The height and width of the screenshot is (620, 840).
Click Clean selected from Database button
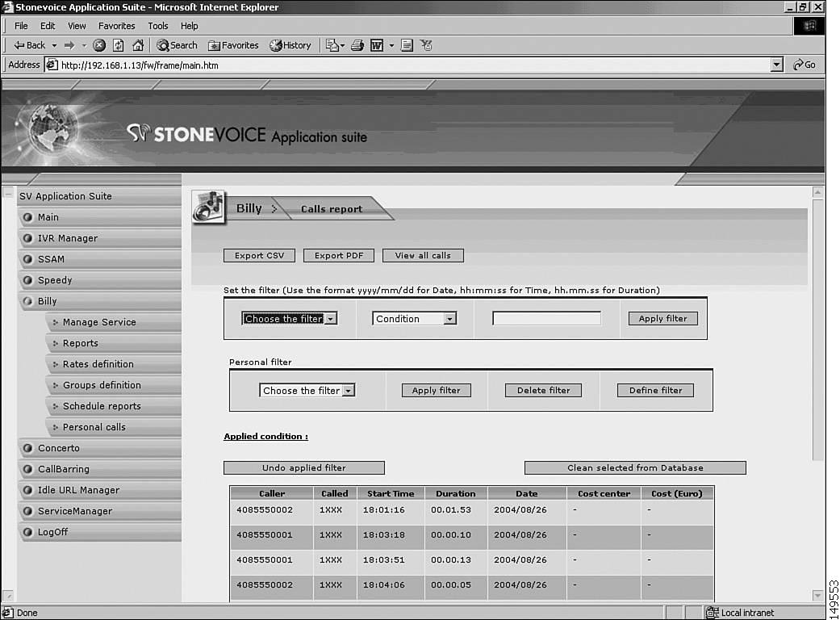[x=635, y=467]
